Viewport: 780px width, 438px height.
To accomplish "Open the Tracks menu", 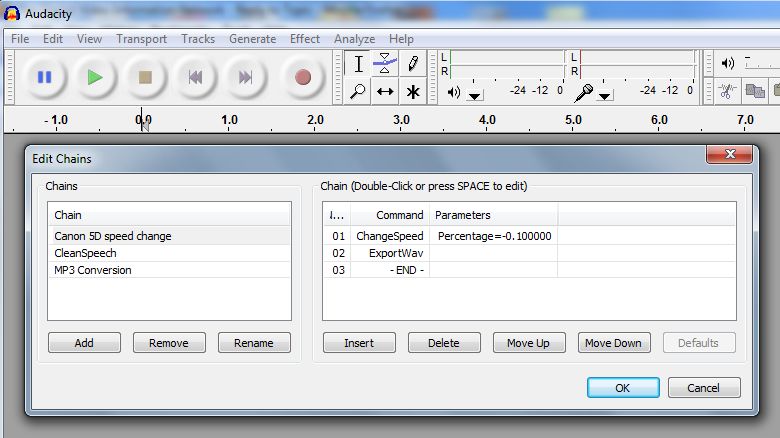I will click(x=198, y=39).
